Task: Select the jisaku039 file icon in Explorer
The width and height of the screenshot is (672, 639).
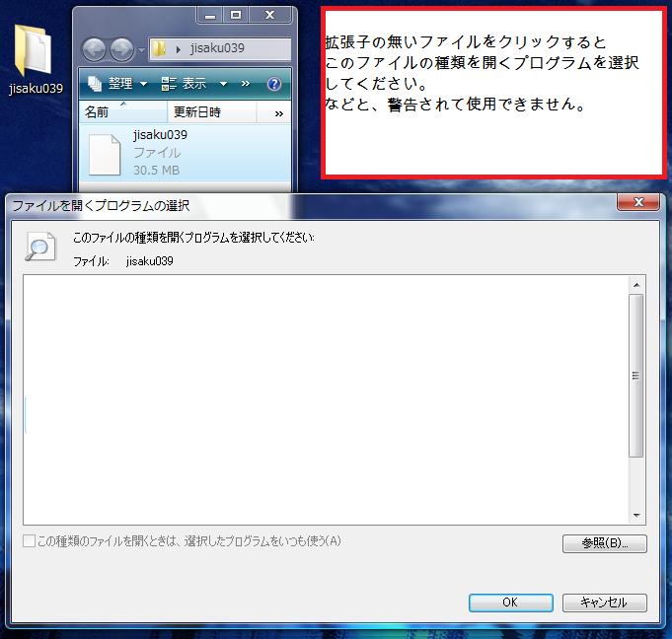Action: (105, 155)
